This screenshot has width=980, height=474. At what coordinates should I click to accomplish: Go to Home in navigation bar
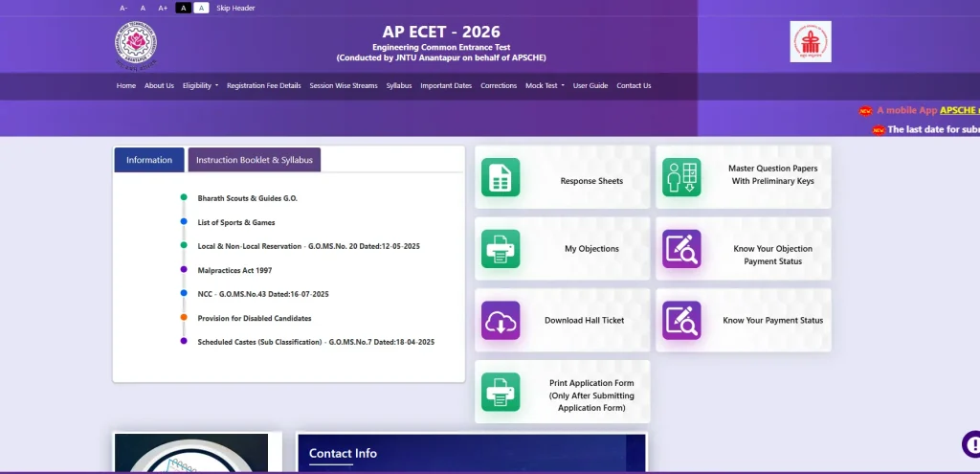[x=125, y=85]
